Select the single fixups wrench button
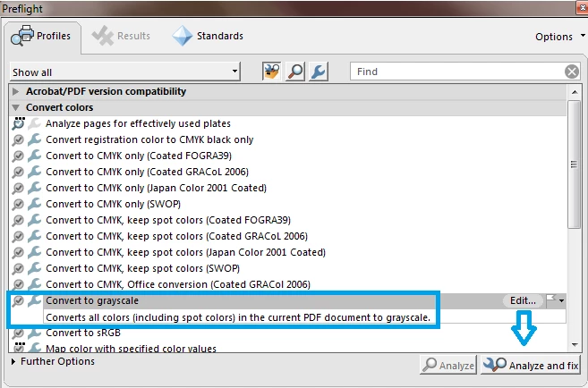 (319, 72)
